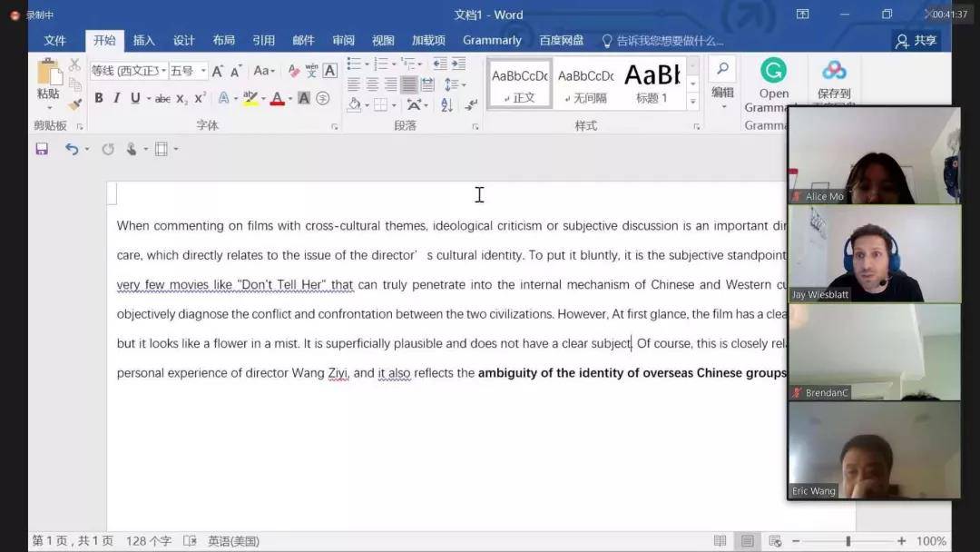Image resolution: width=980 pixels, height=552 pixels.
Task: Toggle italic formatting in the font group
Action: 117,98
